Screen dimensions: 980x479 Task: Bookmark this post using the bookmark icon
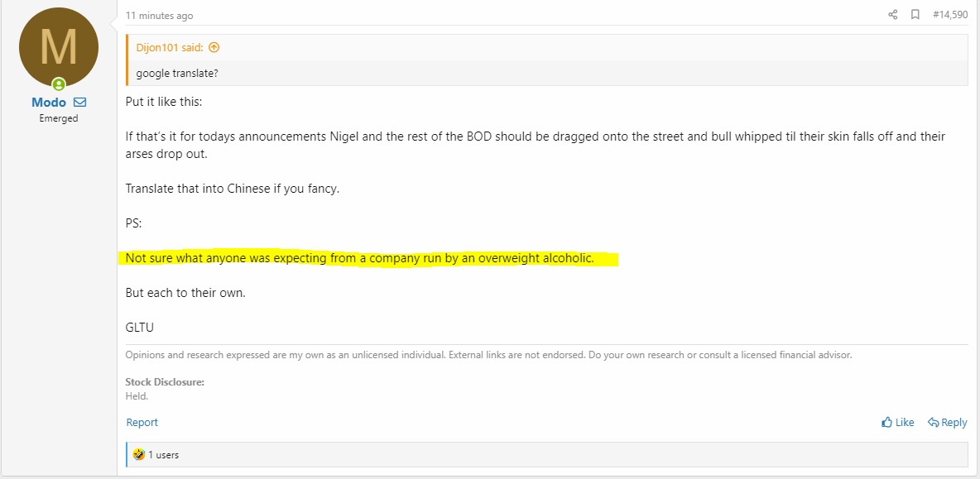coord(915,14)
